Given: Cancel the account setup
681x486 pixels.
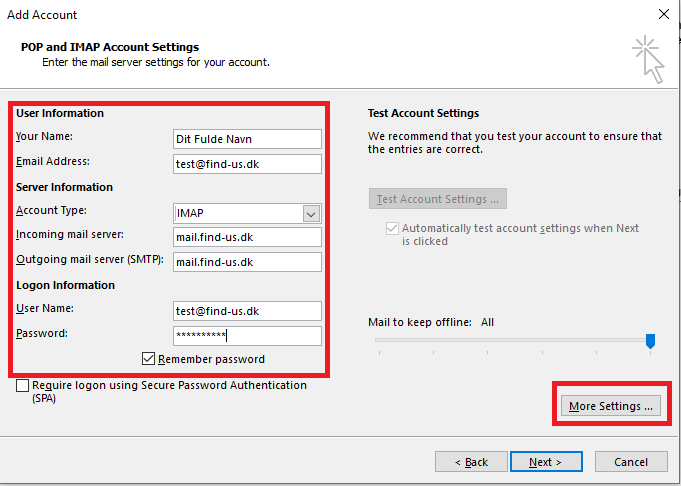Looking at the screenshot, I should pyautogui.click(x=631, y=461).
